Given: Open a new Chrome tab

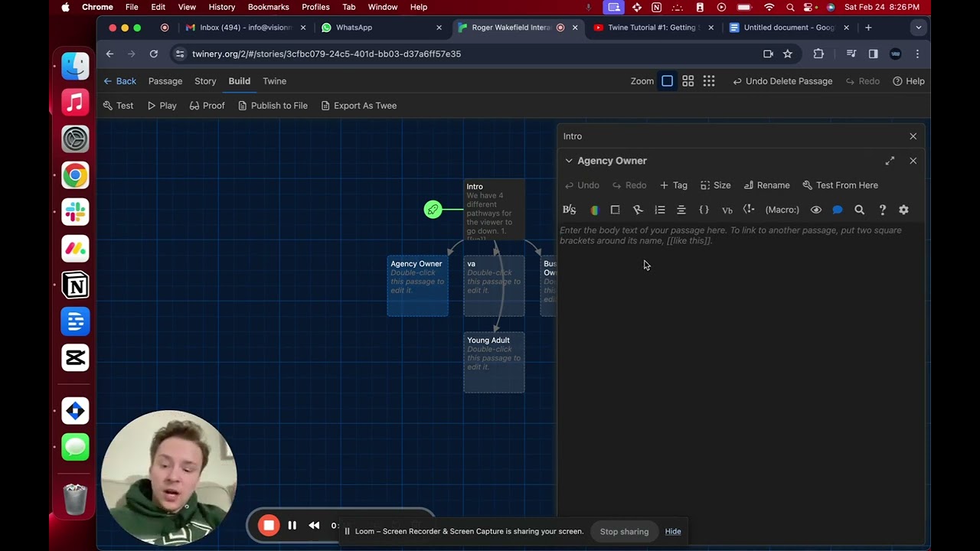Looking at the screenshot, I should [868, 28].
